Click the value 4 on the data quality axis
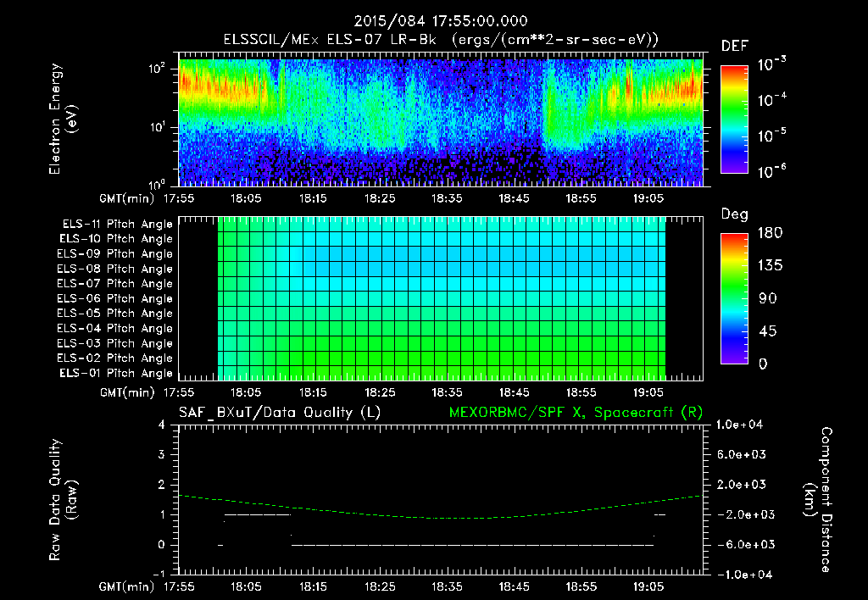The height and width of the screenshot is (600, 868). [x=161, y=425]
